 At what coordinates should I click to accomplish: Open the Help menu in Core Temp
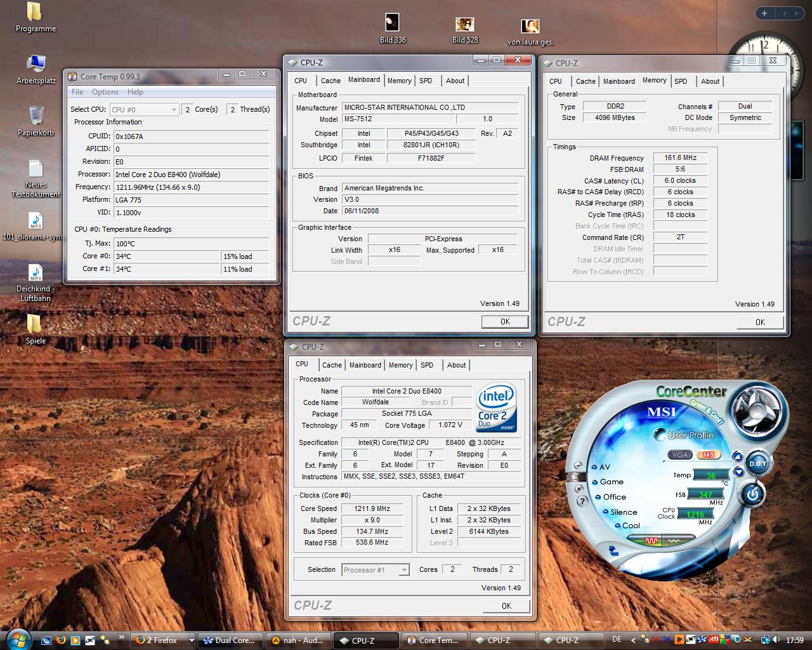tap(135, 92)
